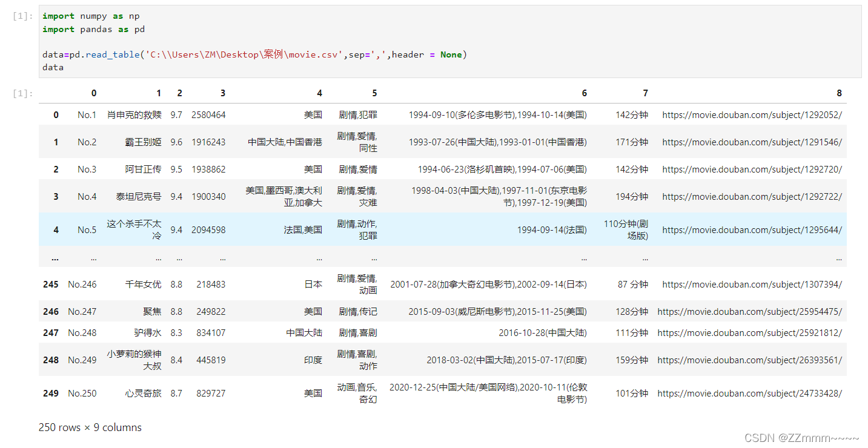Click country cell 印度
The height and width of the screenshot is (448, 868).
pos(313,360)
